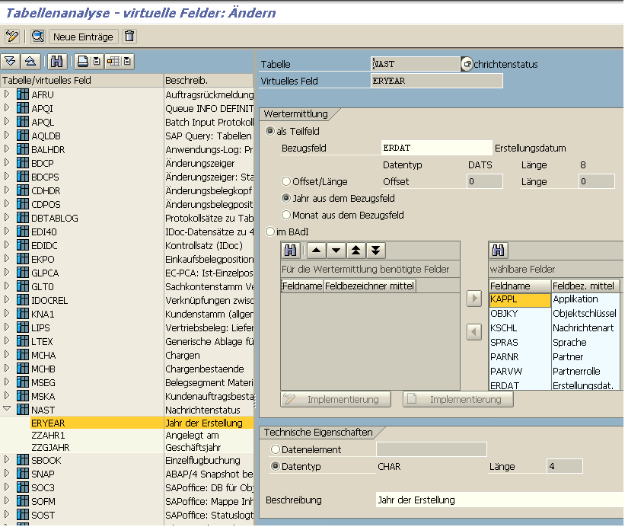Expand the AFRU table node
The height and width of the screenshot is (526, 624).
pos(8,95)
